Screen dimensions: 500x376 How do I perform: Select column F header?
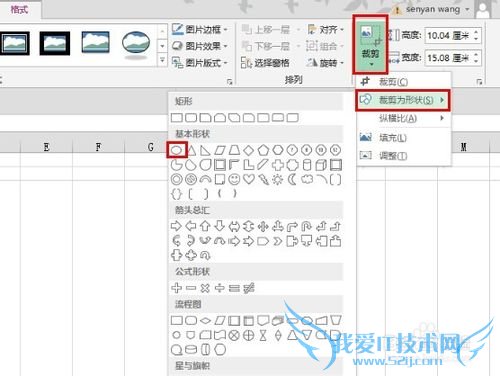coord(98,147)
